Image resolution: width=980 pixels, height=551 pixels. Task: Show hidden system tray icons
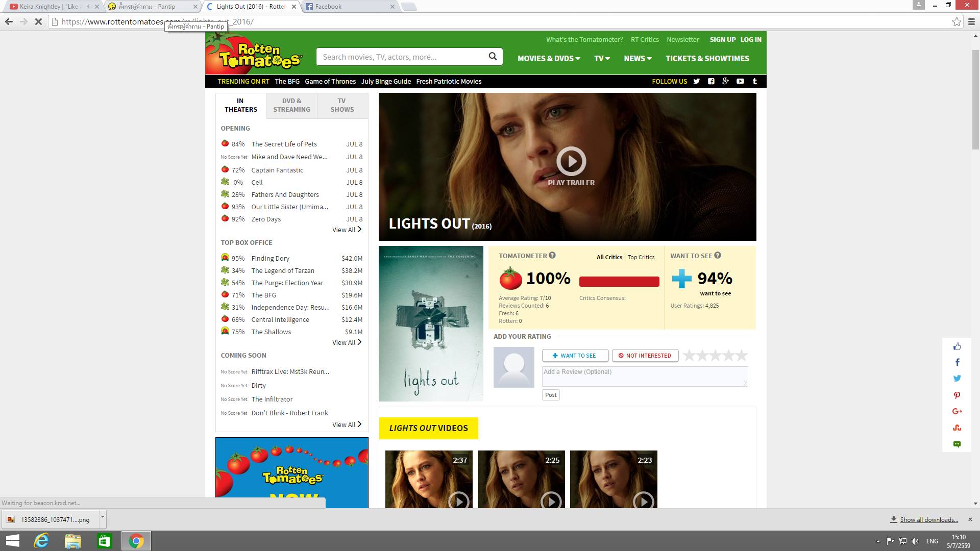[x=878, y=541]
